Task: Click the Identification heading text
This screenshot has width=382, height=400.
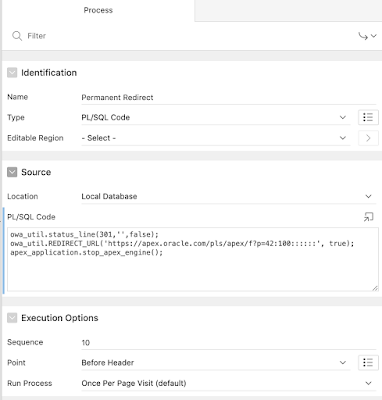Action: click(x=49, y=73)
